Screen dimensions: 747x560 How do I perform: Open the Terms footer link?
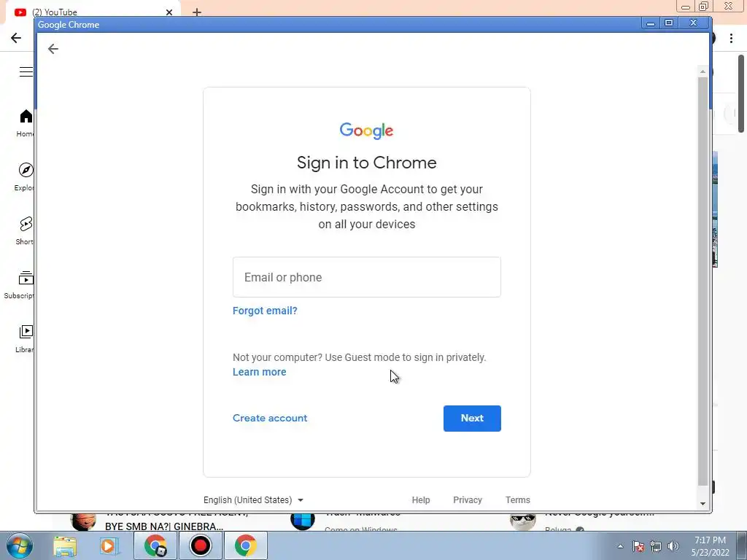tap(518, 500)
